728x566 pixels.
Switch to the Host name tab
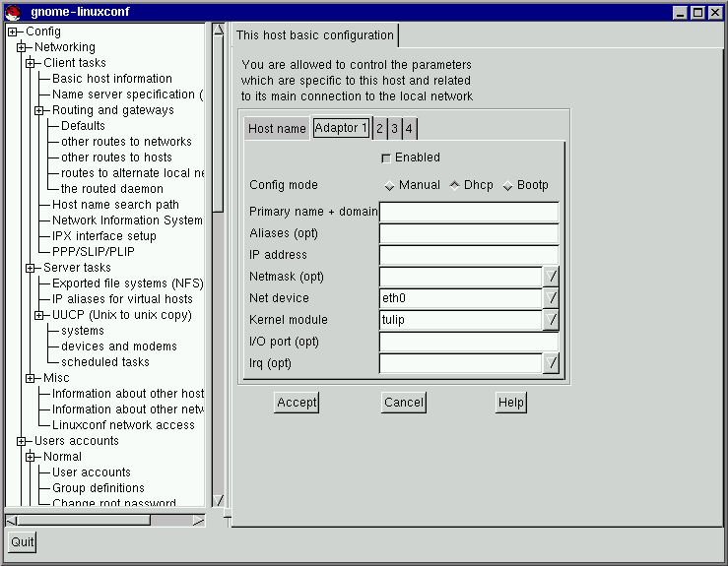coord(277,129)
